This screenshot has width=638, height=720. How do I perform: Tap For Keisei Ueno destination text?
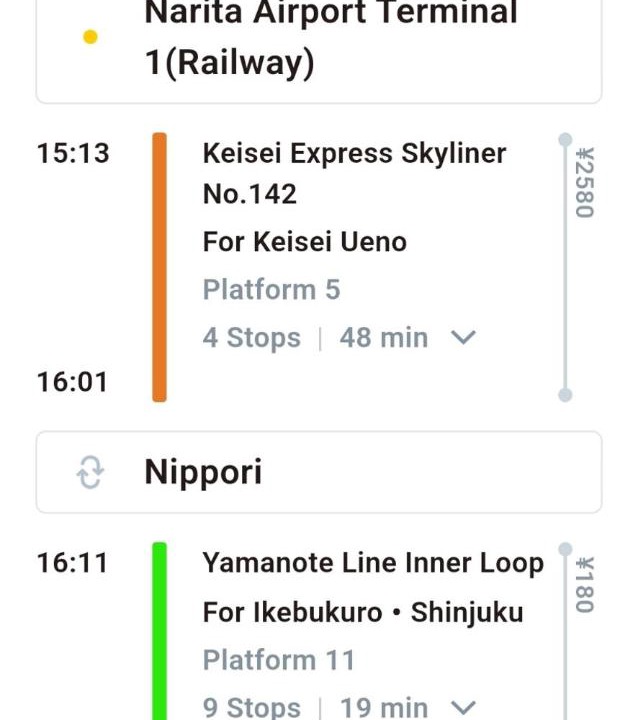coord(304,242)
